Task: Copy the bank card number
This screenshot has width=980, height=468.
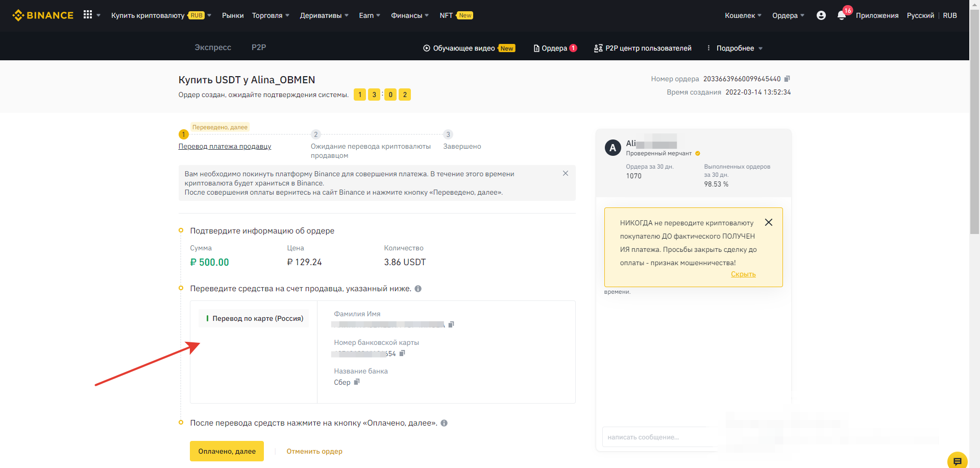Action: (402, 353)
